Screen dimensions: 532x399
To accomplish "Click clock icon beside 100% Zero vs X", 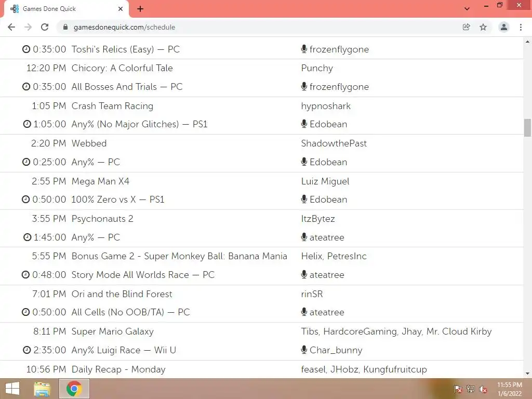I will [x=26, y=199].
